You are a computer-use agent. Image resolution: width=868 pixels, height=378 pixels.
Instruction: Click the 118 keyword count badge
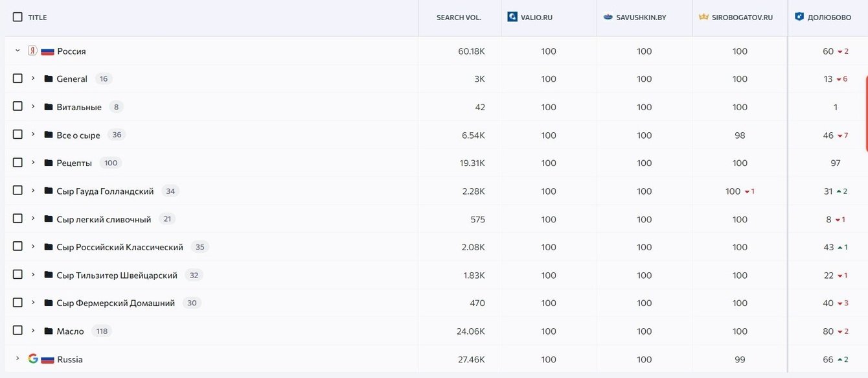tap(102, 331)
